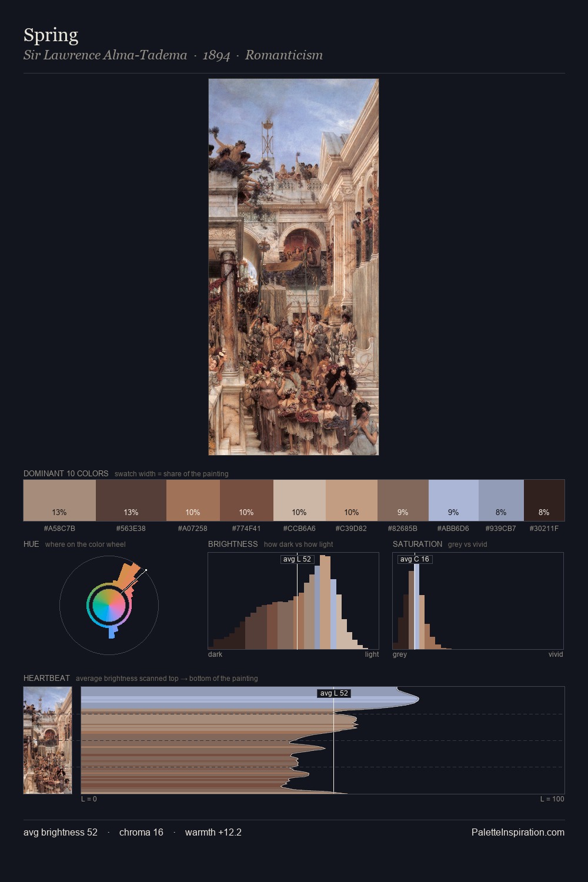Click the 'dark' axis label

[215, 654]
